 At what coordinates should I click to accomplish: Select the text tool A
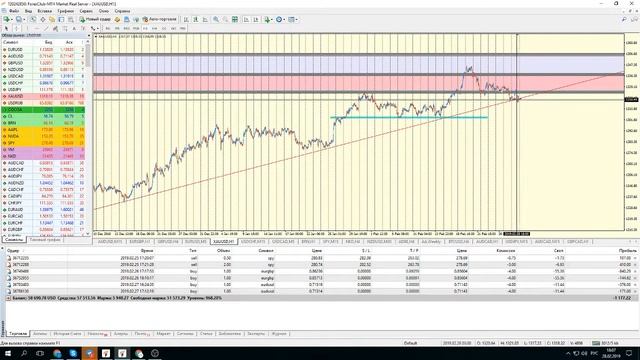[74, 28]
